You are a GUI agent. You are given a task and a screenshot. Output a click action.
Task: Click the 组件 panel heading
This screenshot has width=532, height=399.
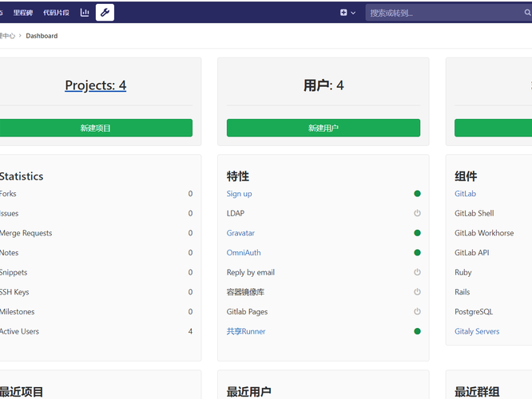tap(466, 176)
